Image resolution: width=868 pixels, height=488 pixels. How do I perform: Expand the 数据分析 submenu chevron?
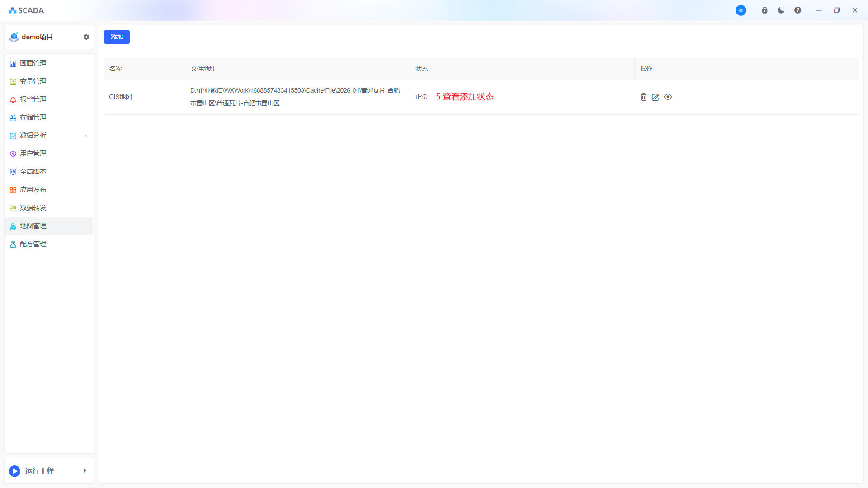pos(86,136)
